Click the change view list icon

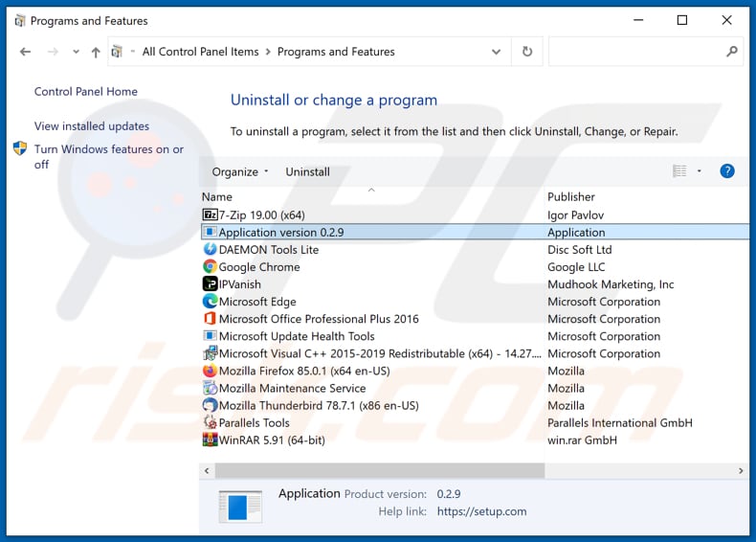[x=679, y=171]
